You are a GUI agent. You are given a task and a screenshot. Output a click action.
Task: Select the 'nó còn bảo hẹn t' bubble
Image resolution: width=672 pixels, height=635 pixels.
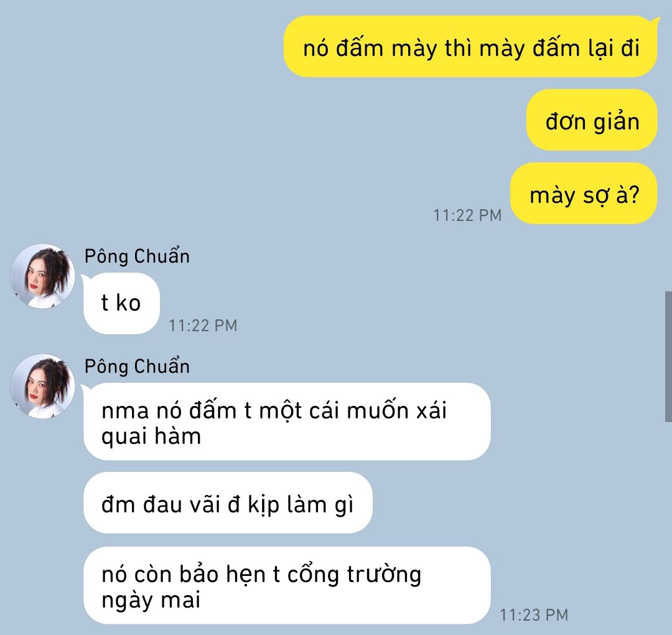click(x=287, y=585)
